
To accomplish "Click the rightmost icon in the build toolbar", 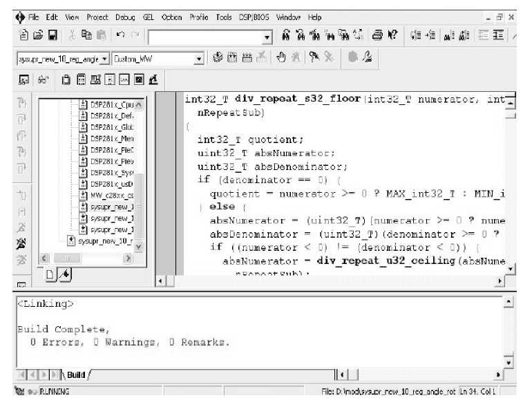I will 368,57.
